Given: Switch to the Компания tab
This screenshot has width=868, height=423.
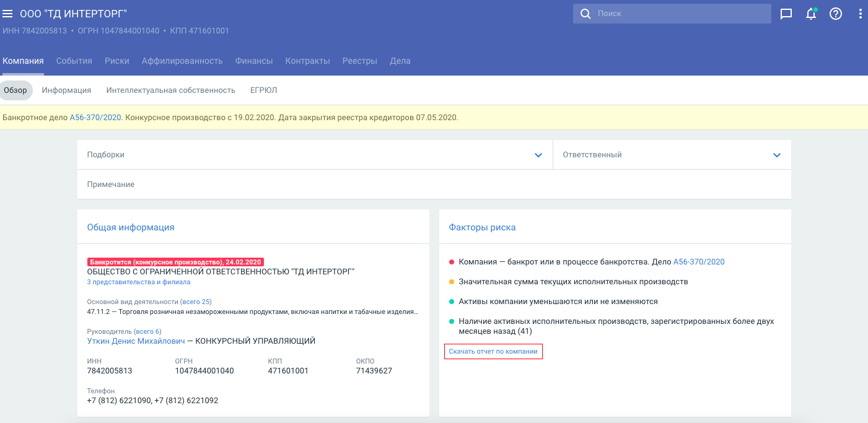Looking at the screenshot, I should click(x=23, y=61).
